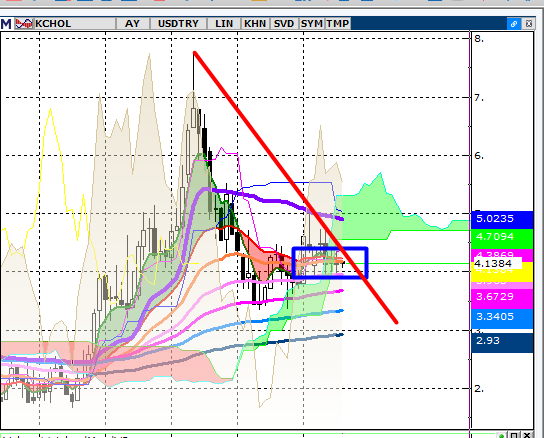The width and height of the screenshot is (544, 438).
Task: Select the AY period button
Action: (132, 24)
